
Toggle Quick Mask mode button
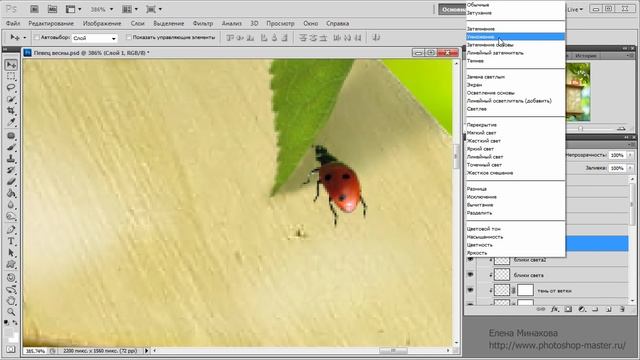[x=11, y=349]
